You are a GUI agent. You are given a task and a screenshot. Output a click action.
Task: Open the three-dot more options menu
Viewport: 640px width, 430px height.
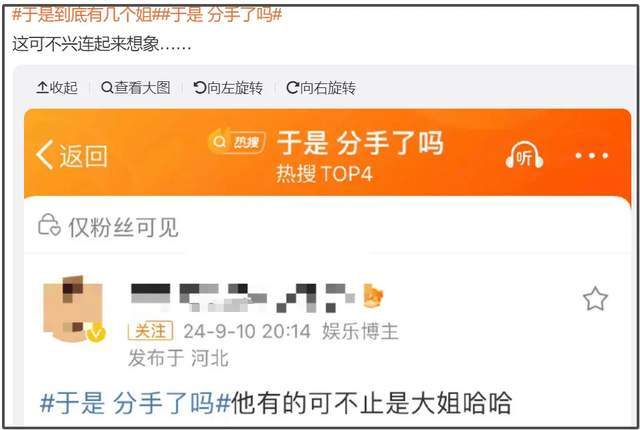coord(591,155)
